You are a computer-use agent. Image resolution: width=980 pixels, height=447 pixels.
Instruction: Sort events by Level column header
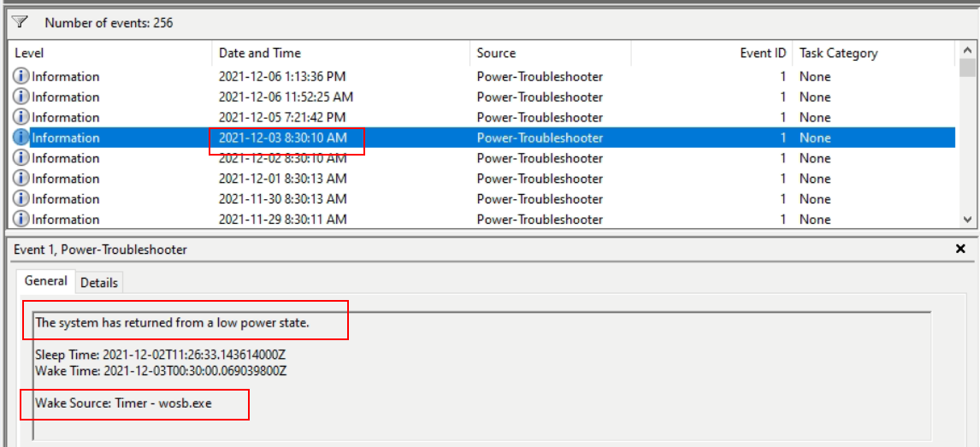[29, 53]
